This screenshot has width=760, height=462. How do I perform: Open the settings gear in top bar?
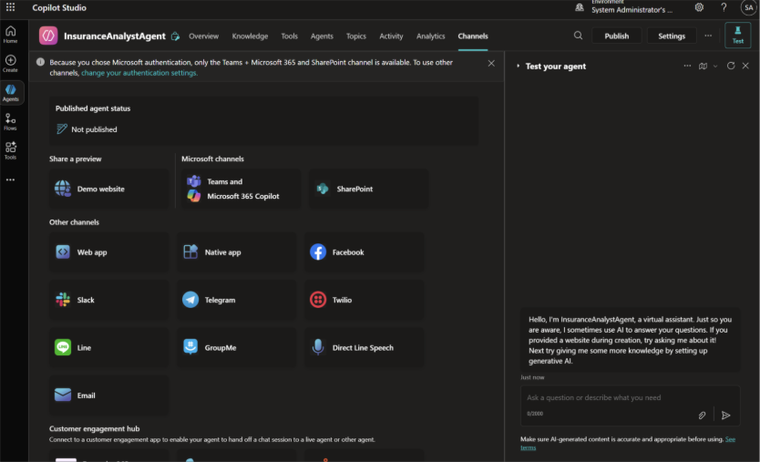pyautogui.click(x=699, y=7)
